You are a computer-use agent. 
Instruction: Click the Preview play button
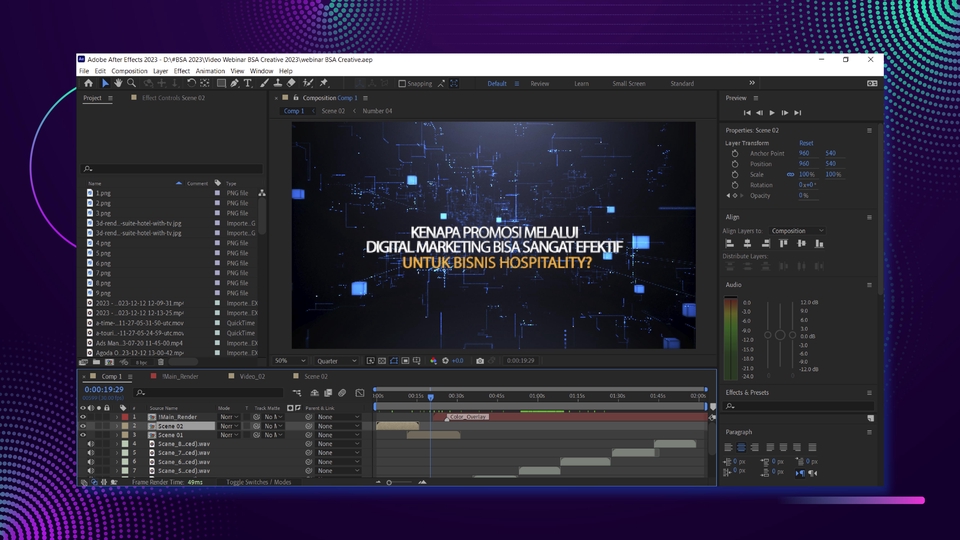click(772, 113)
